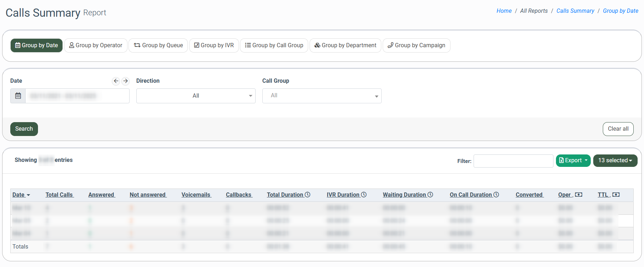
Task: Expand the Call Group dropdown
Action: [x=322, y=96]
